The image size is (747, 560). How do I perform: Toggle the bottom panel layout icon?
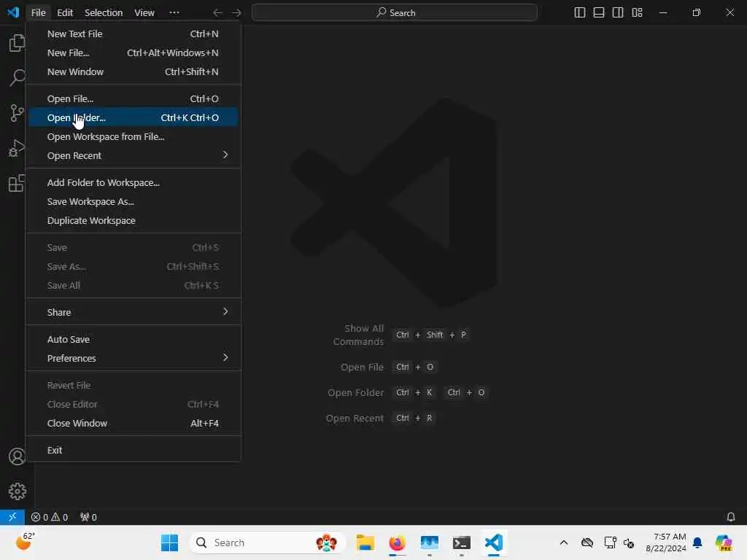[599, 12]
